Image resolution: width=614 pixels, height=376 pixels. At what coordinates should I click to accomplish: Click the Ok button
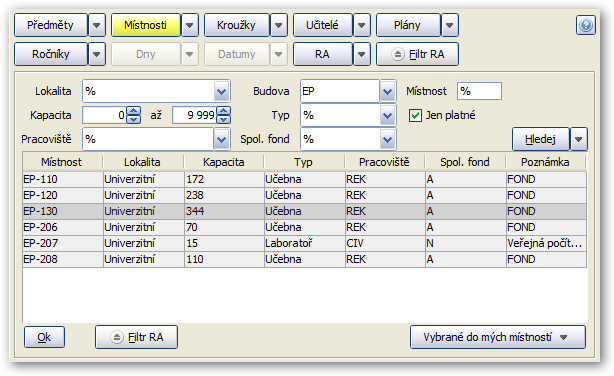(44, 337)
